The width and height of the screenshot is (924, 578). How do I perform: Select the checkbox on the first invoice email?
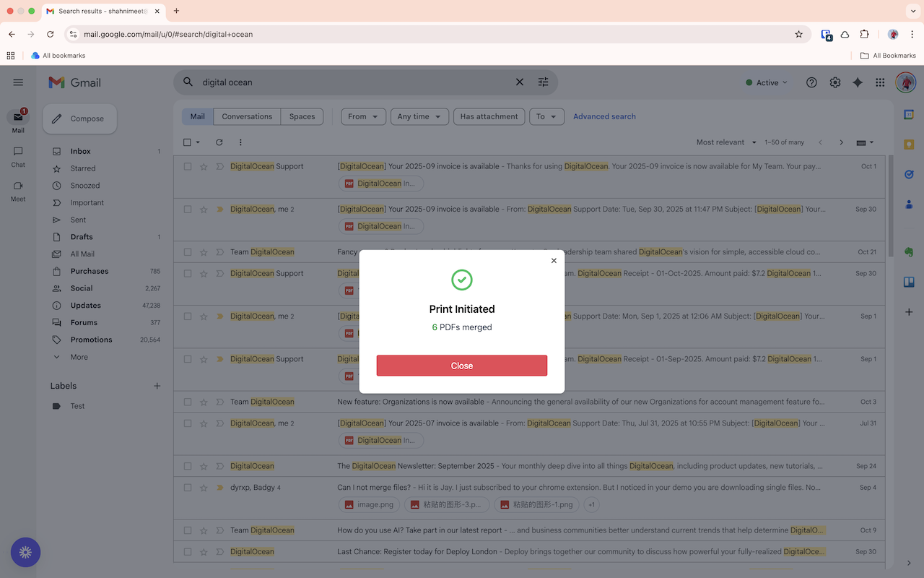tap(188, 165)
